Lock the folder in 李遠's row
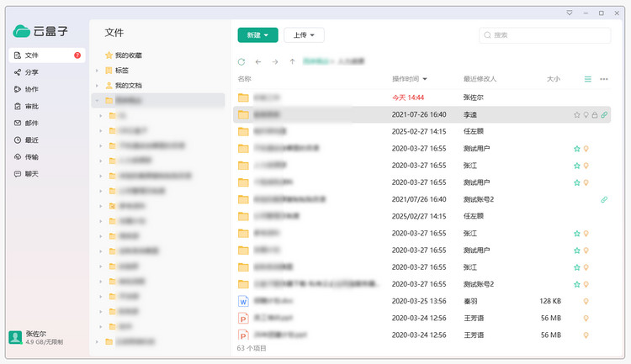 click(595, 115)
